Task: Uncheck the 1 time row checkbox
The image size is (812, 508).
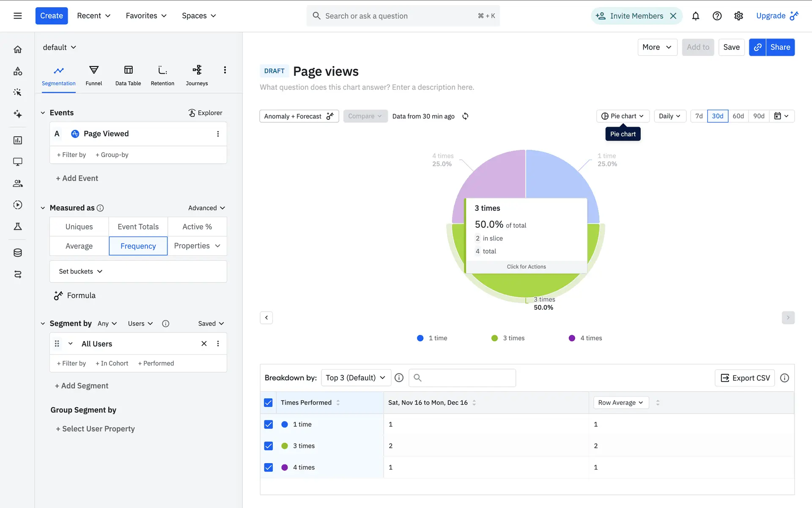Action: 269,424
